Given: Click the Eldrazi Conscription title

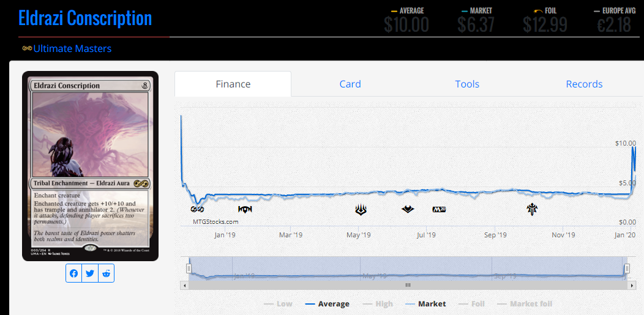Looking at the screenshot, I should point(85,18).
